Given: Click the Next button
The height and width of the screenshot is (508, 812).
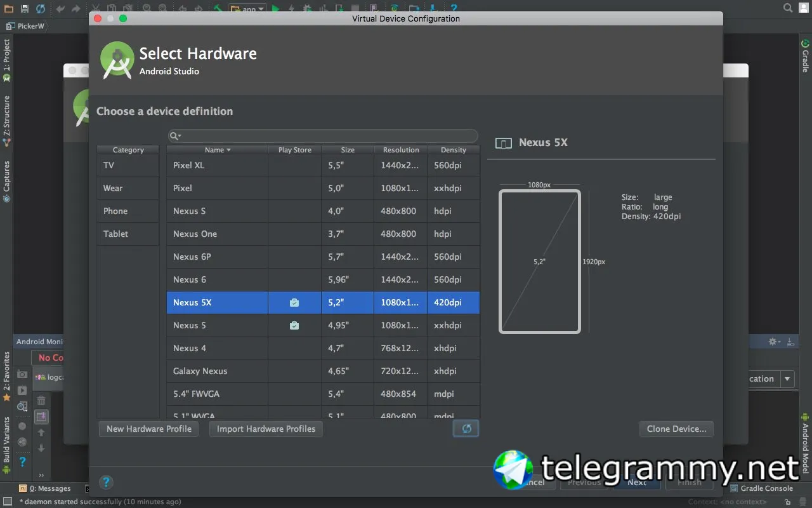Looking at the screenshot, I should coord(637,482).
